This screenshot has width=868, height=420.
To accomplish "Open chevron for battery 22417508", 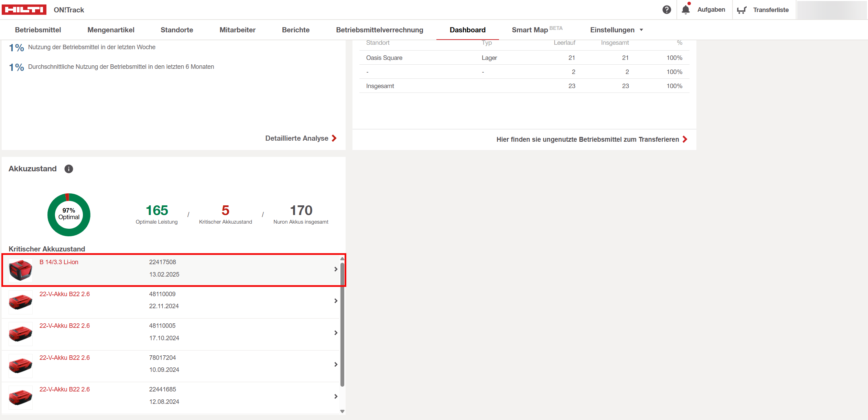I will click(x=336, y=269).
